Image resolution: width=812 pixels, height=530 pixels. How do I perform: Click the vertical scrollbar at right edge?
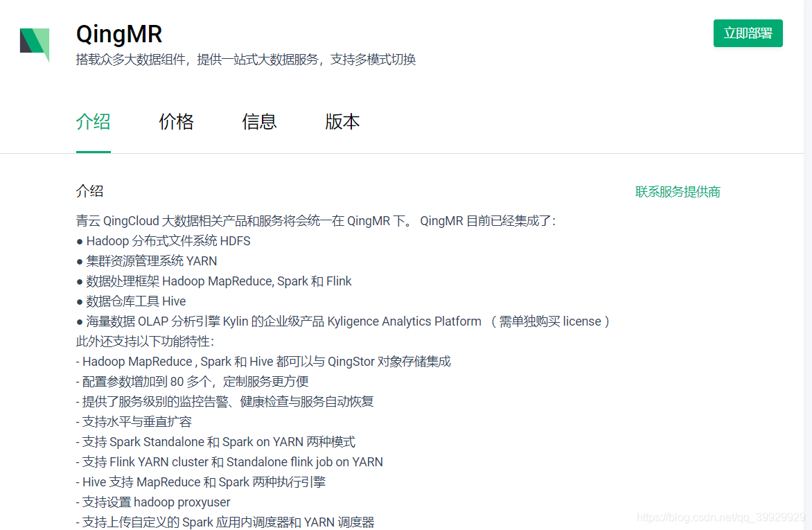(x=808, y=265)
